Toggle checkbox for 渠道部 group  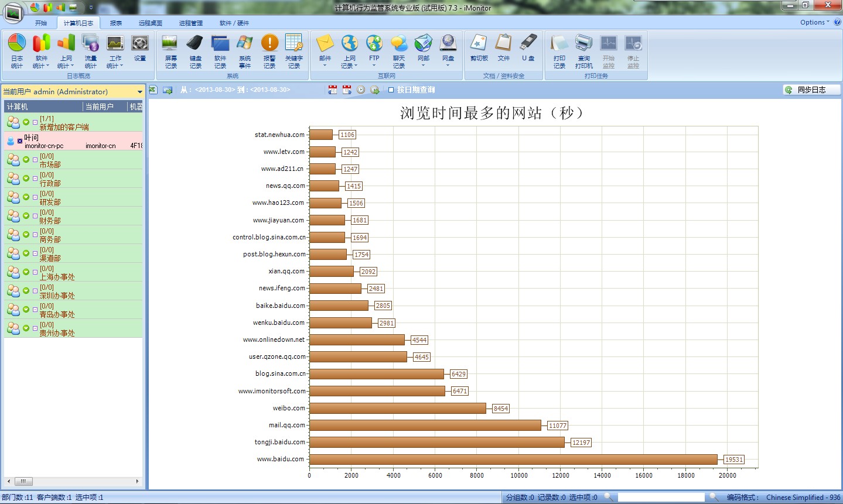tap(35, 253)
